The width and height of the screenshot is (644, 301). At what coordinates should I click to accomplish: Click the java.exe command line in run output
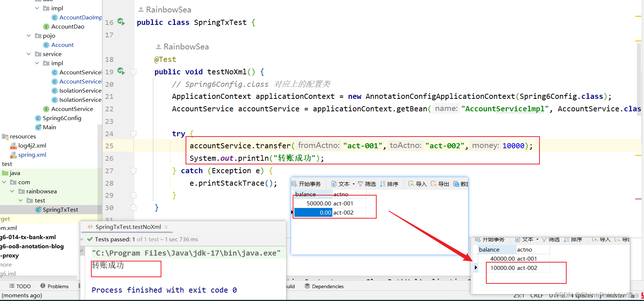click(186, 253)
